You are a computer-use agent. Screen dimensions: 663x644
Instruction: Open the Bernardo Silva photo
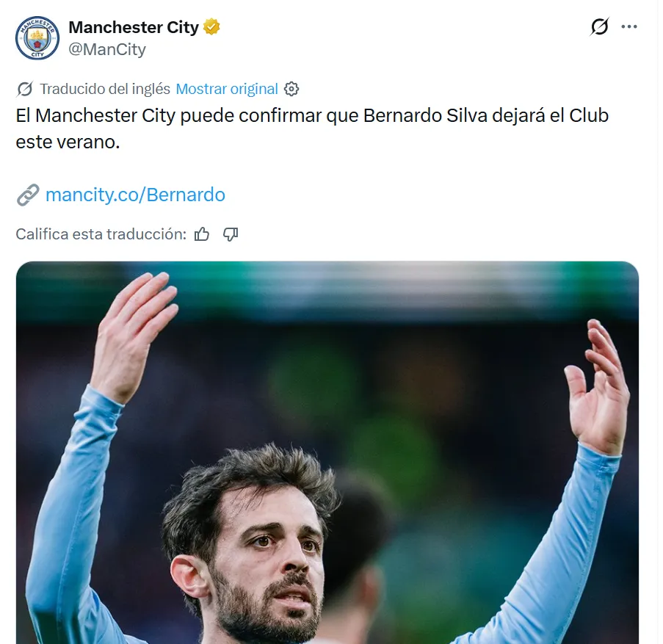(x=327, y=452)
